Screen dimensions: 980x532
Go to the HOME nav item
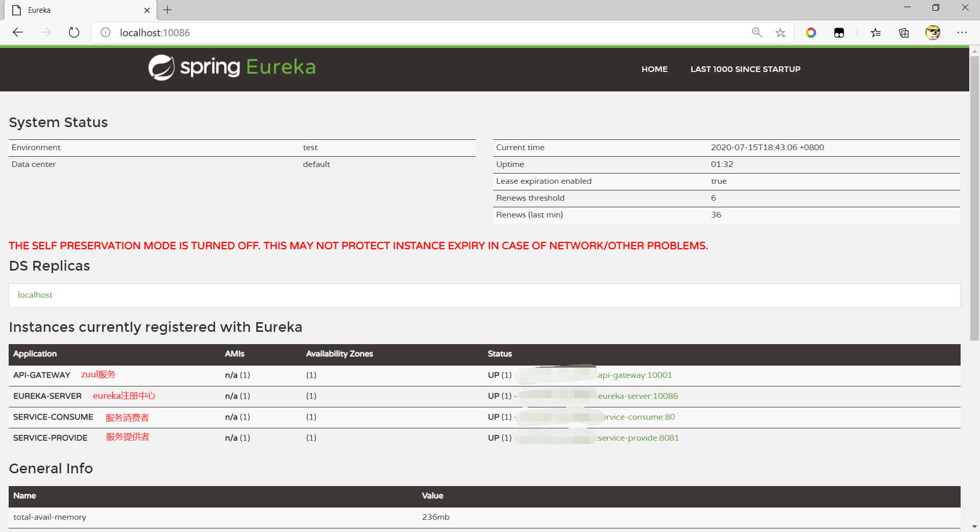tap(654, 69)
